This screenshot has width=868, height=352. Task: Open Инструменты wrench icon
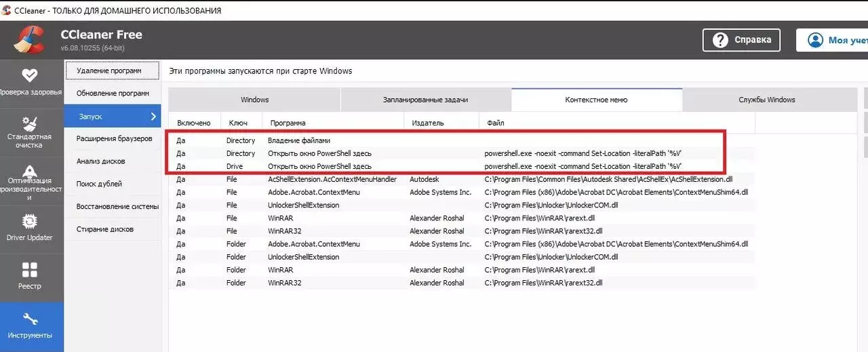(x=30, y=319)
